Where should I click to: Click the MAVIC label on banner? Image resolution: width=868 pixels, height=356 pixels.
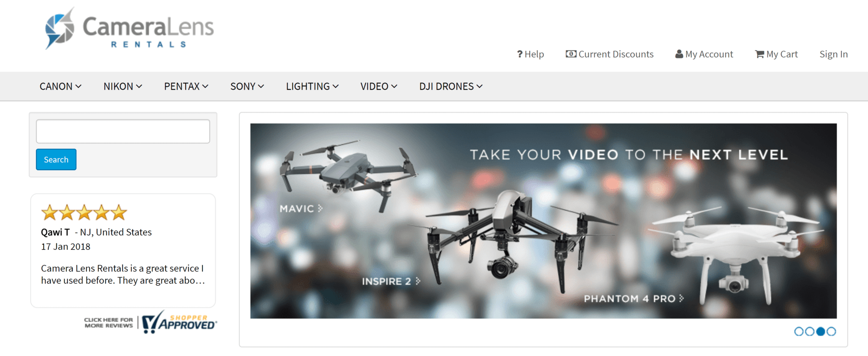coord(297,208)
